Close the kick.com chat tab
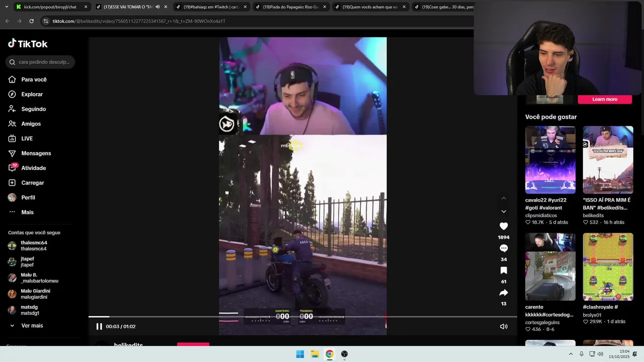 [86, 7]
